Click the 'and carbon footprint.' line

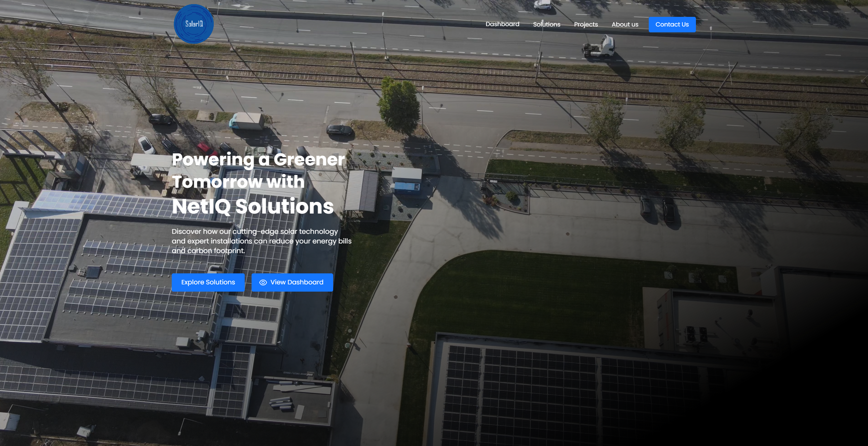tap(208, 251)
